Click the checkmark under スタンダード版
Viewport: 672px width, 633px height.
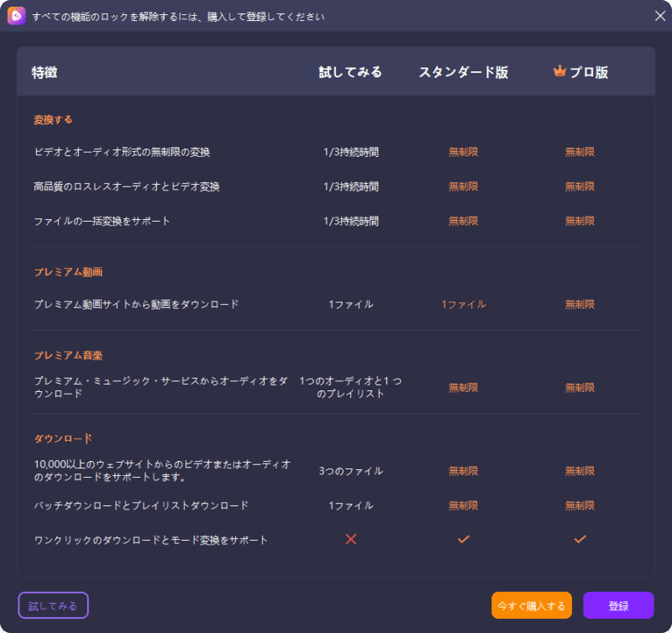[x=463, y=540]
